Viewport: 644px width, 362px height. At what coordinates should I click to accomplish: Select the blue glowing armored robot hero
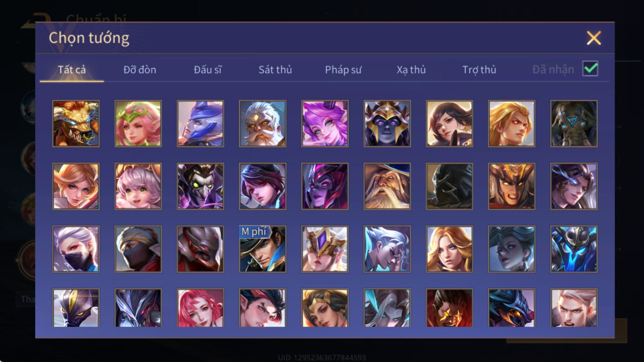(x=574, y=249)
